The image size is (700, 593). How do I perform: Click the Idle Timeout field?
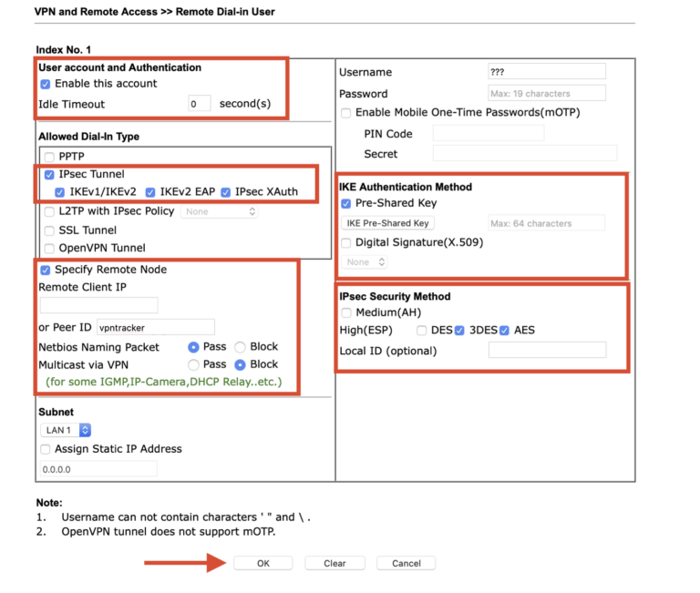click(x=200, y=104)
